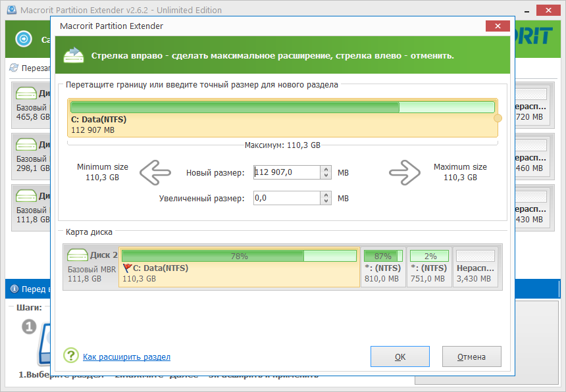Click the 2% usage indicator
The width and height of the screenshot is (566, 392).
pyautogui.click(x=430, y=256)
